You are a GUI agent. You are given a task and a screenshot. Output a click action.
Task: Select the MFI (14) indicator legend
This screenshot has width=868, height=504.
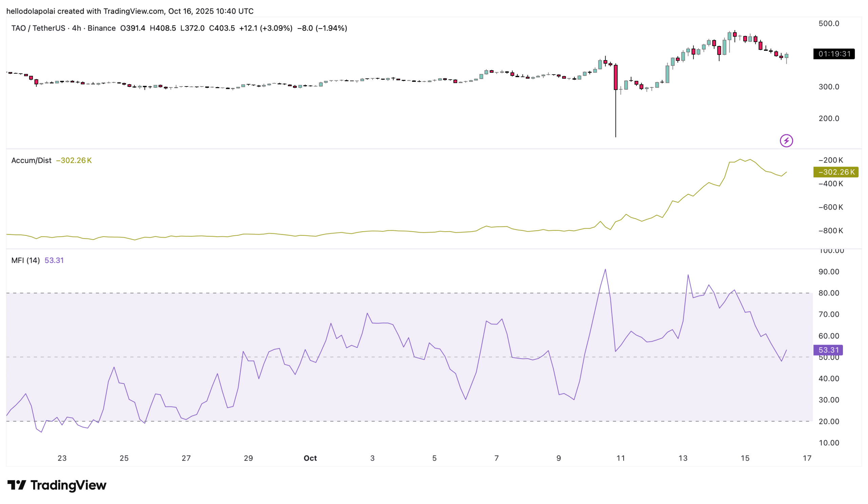point(25,260)
